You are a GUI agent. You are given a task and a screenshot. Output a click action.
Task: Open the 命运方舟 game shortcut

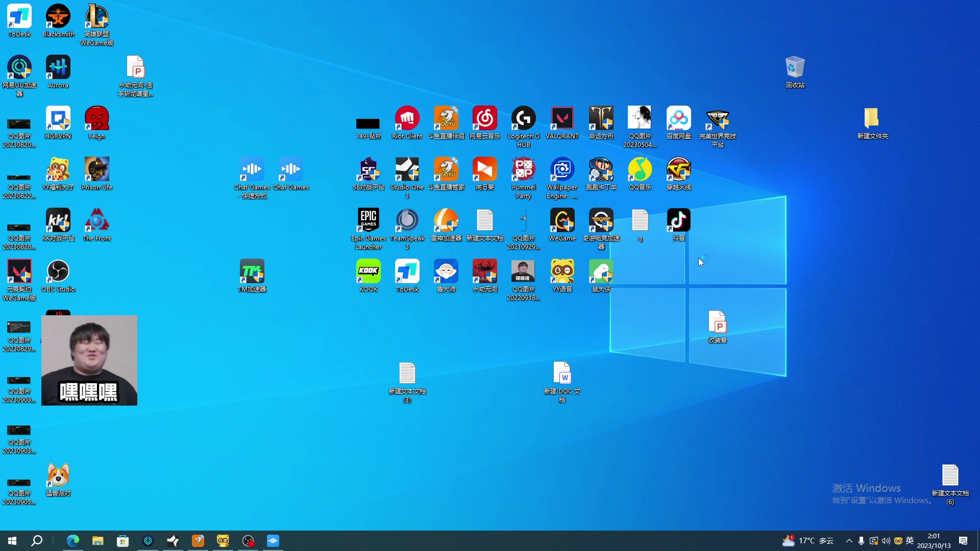click(601, 123)
